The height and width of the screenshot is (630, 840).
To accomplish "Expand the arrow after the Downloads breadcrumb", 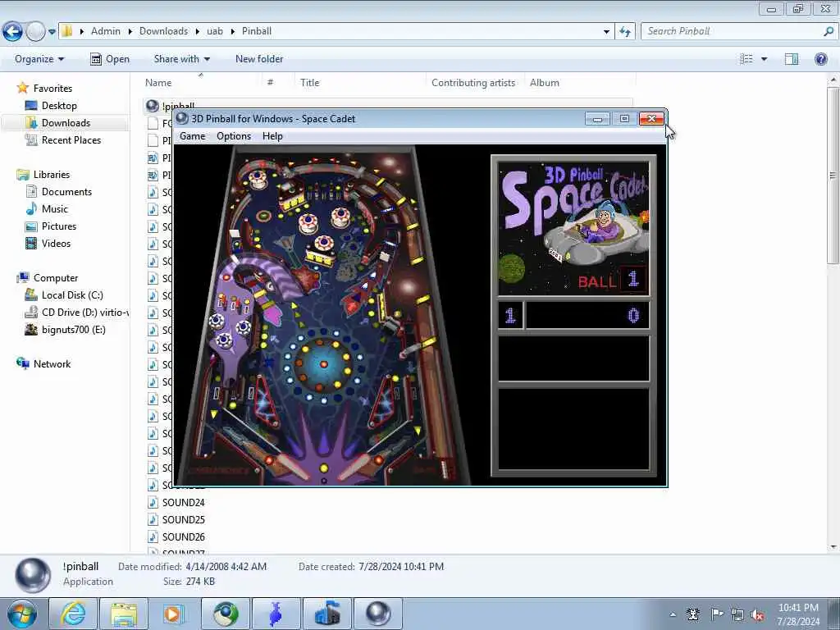I will click(x=198, y=32).
